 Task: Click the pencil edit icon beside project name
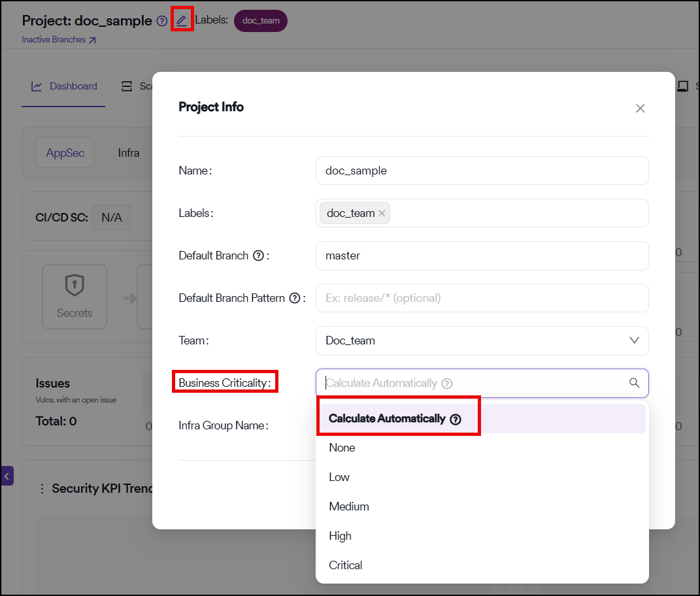181,20
